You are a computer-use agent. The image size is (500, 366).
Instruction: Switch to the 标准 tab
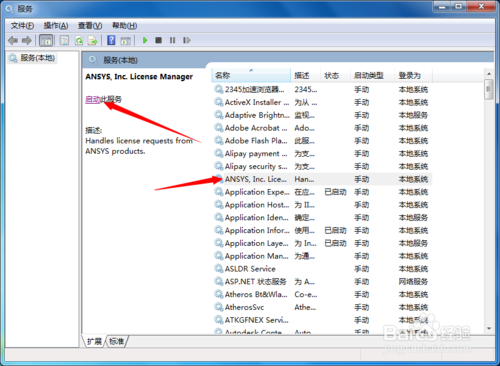116,341
